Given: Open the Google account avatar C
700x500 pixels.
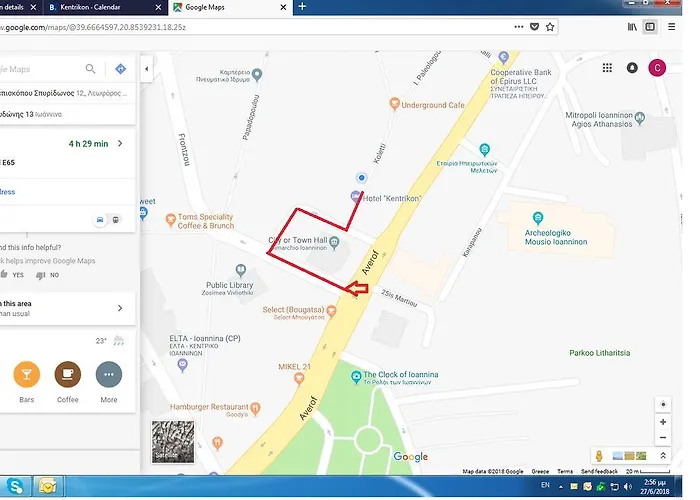Looking at the screenshot, I should pos(657,68).
